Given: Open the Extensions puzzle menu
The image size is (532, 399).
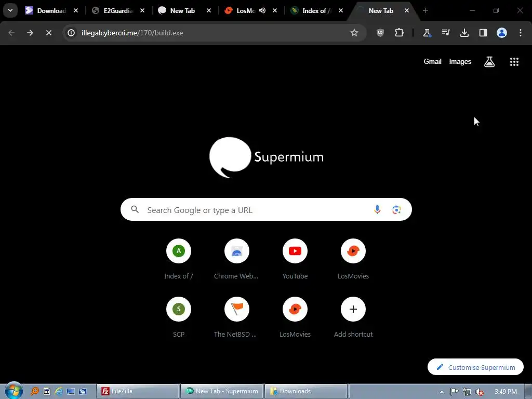Looking at the screenshot, I should [400, 33].
